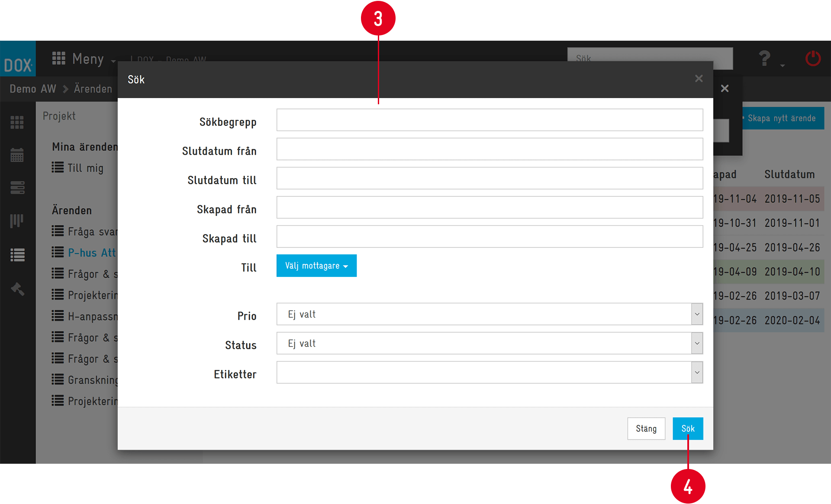Open the grid apps icon in sidebar
The height and width of the screenshot is (504, 831).
tap(17, 122)
